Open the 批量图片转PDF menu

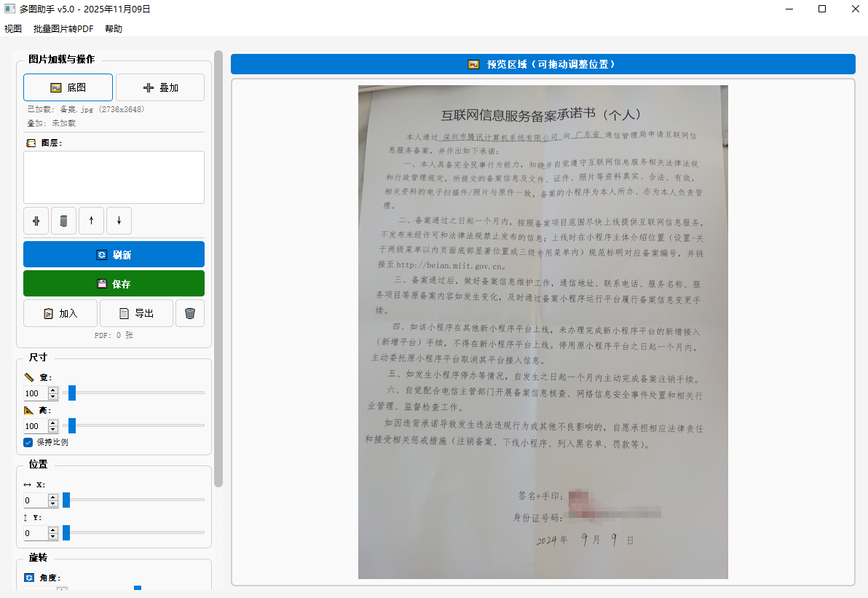(63, 28)
